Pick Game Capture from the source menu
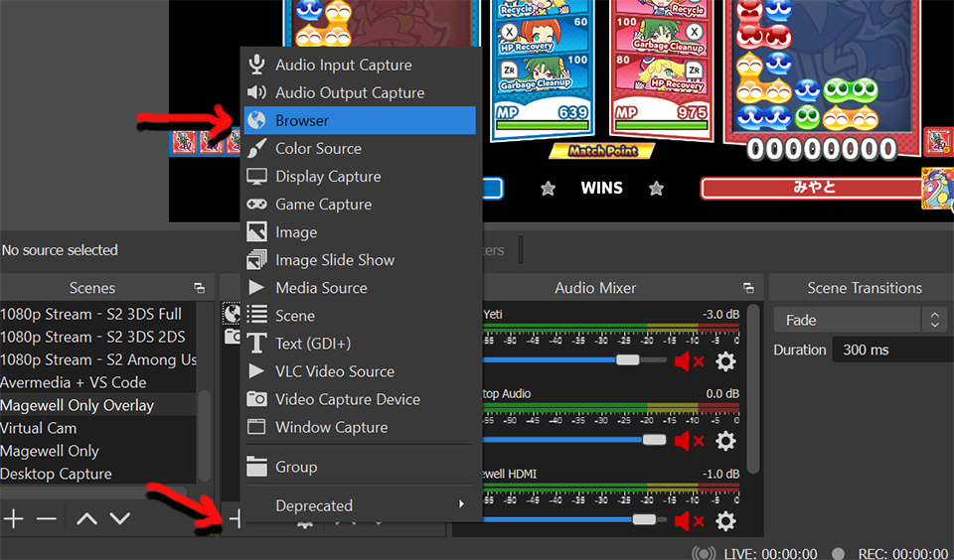 [359, 205]
